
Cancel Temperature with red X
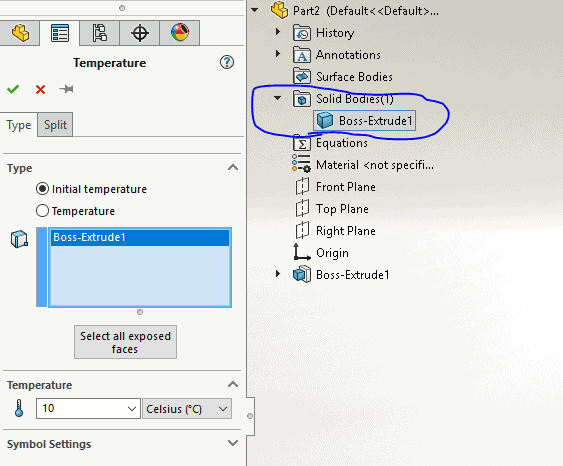[40, 89]
